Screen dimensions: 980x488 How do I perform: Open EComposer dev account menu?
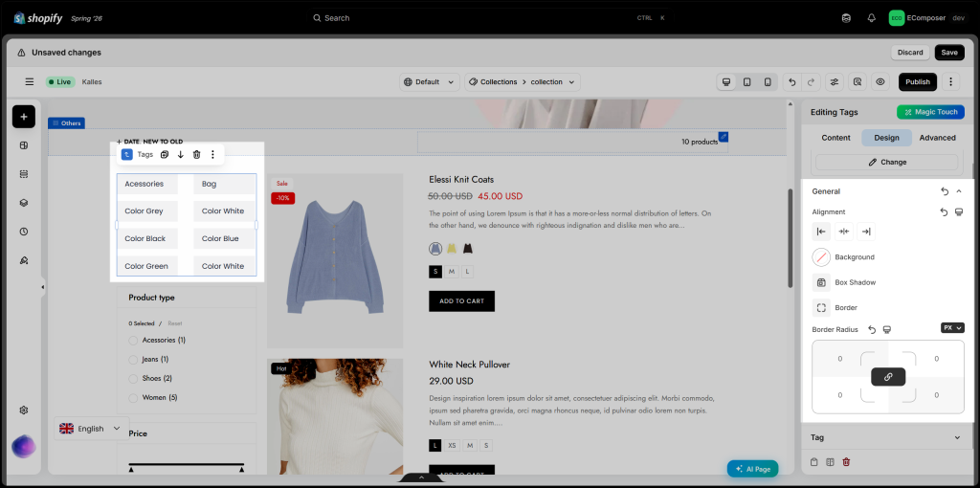click(x=927, y=18)
